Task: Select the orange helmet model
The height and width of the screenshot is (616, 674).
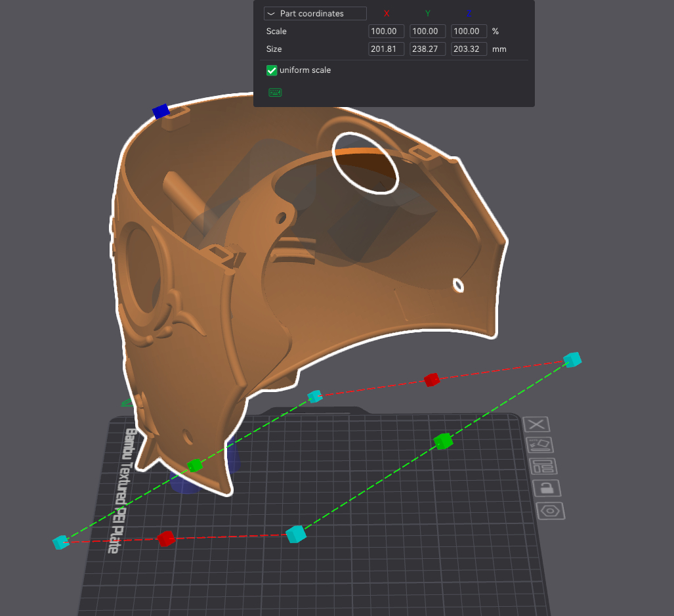Action: 368,296
